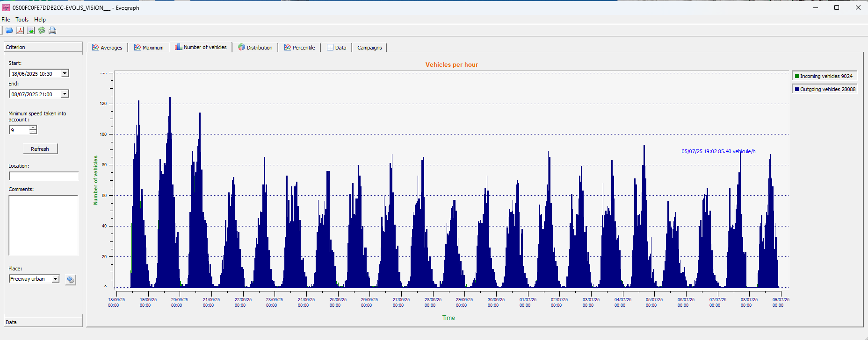The width and height of the screenshot is (868, 340).
Task: Open the Tools menu
Action: coord(22,20)
